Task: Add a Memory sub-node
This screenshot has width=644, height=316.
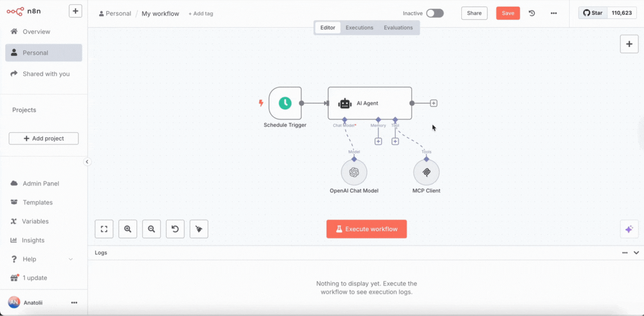Action: coord(378,141)
